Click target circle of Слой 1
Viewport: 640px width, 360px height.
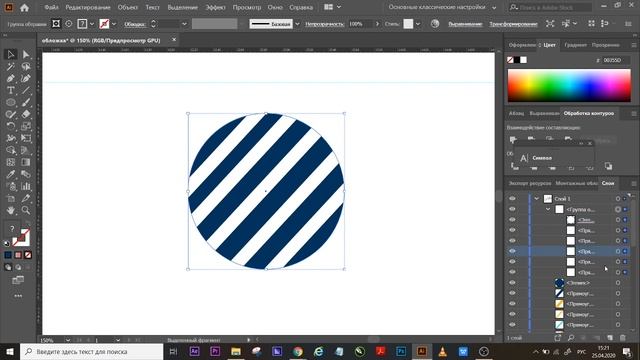pyautogui.click(x=618, y=199)
